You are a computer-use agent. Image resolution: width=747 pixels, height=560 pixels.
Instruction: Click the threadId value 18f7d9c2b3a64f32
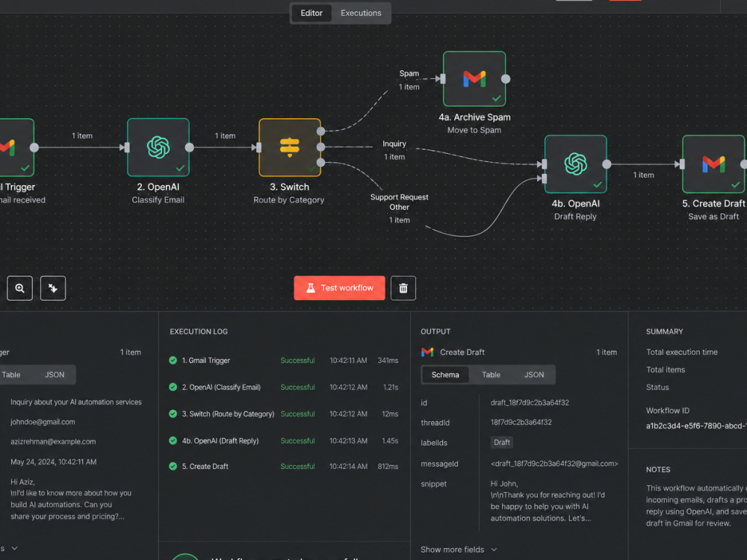[x=521, y=423]
